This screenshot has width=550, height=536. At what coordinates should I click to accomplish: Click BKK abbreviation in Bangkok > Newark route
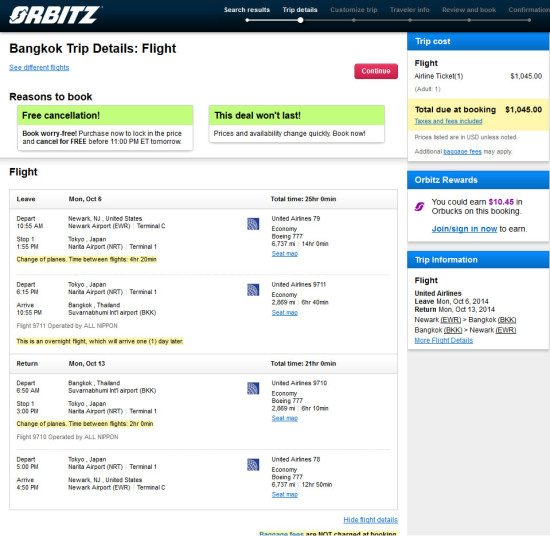(453, 330)
